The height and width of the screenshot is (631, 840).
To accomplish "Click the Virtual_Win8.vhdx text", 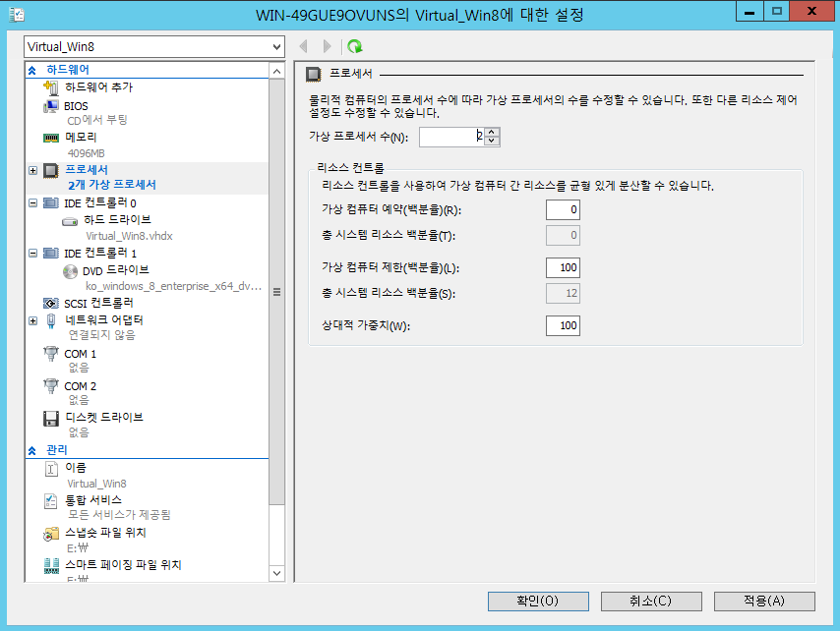I will (129, 236).
